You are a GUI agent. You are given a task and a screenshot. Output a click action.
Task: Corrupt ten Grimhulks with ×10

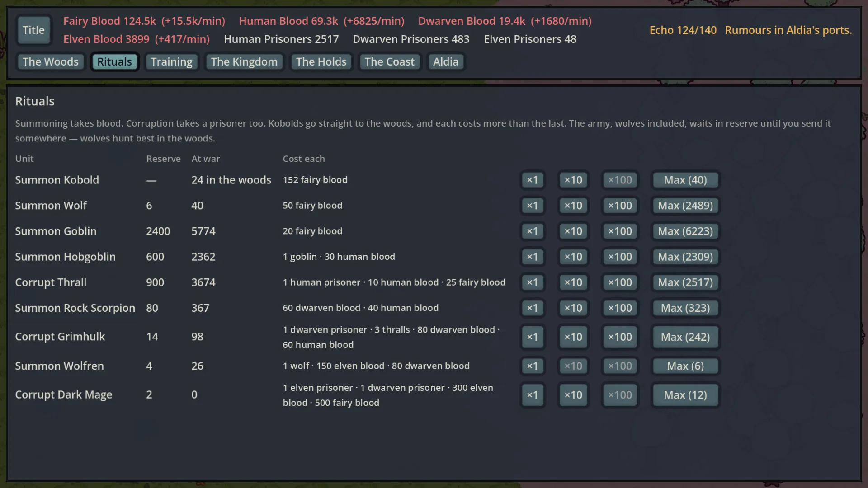pos(573,337)
